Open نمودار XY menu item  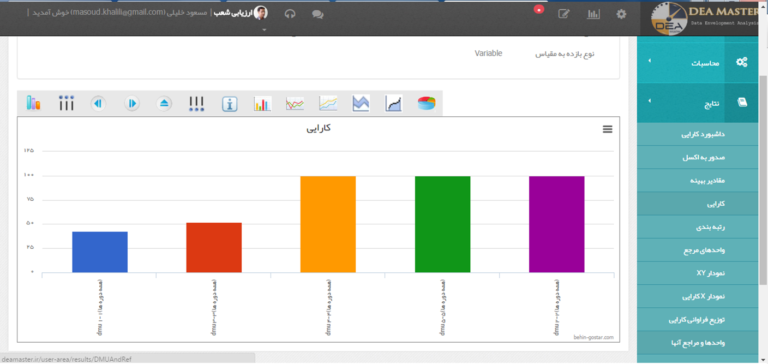(x=697, y=273)
